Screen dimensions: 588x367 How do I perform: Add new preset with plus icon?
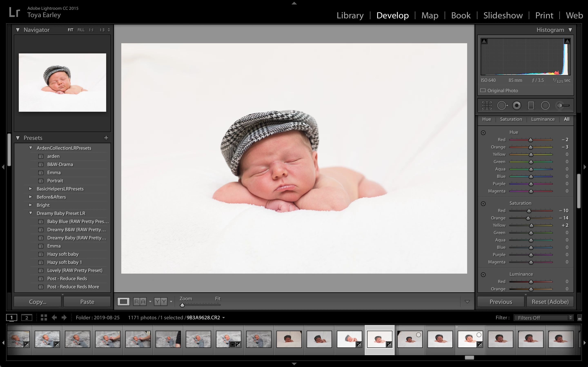106,138
